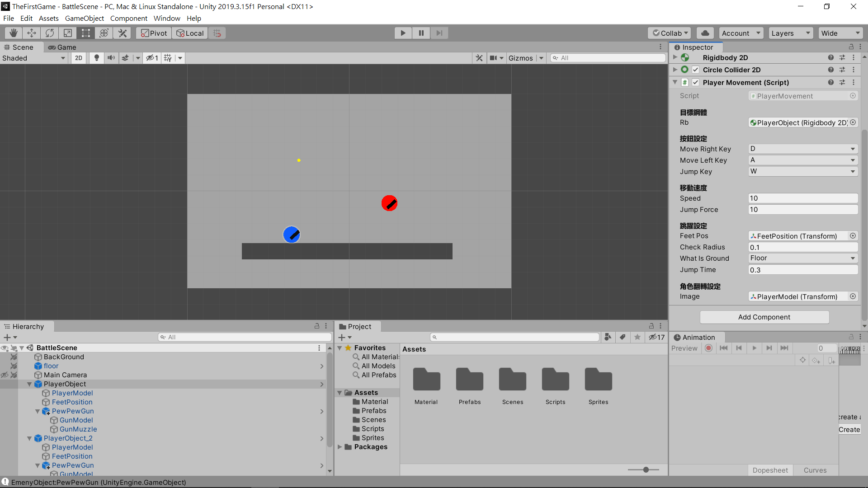Viewport: 868px width, 488px height.
Task: Lock the Inspector panel
Action: pyautogui.click(x=851, y=47)
